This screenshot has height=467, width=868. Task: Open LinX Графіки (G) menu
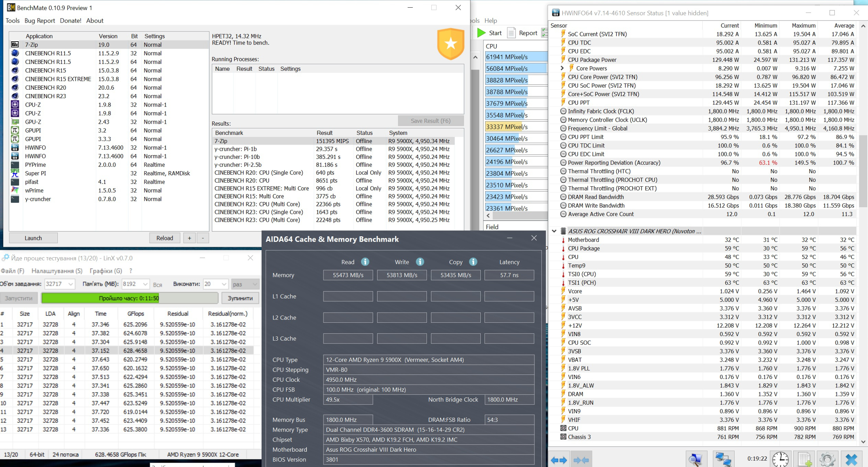(106, 271)
